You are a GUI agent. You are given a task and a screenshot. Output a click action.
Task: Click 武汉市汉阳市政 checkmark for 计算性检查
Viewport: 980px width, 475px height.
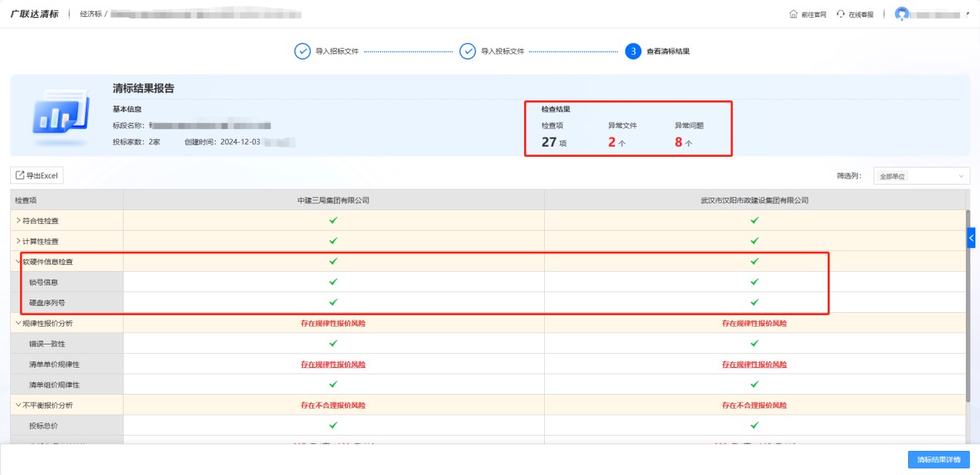tap(754, 240)
